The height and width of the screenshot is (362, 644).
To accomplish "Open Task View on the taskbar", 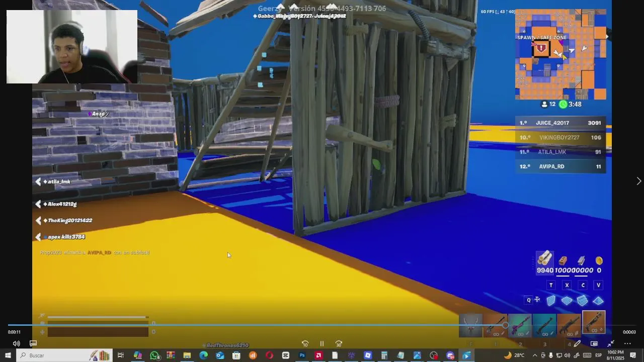I will tap(121, 355).
